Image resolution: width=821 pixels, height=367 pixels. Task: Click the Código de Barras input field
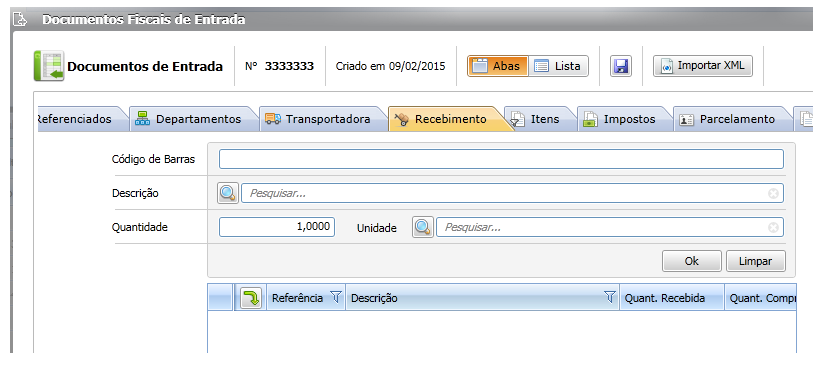point(501,159)
